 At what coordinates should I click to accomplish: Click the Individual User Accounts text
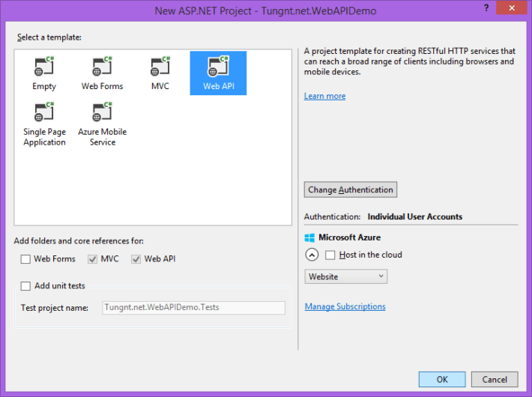pos(415,216)
